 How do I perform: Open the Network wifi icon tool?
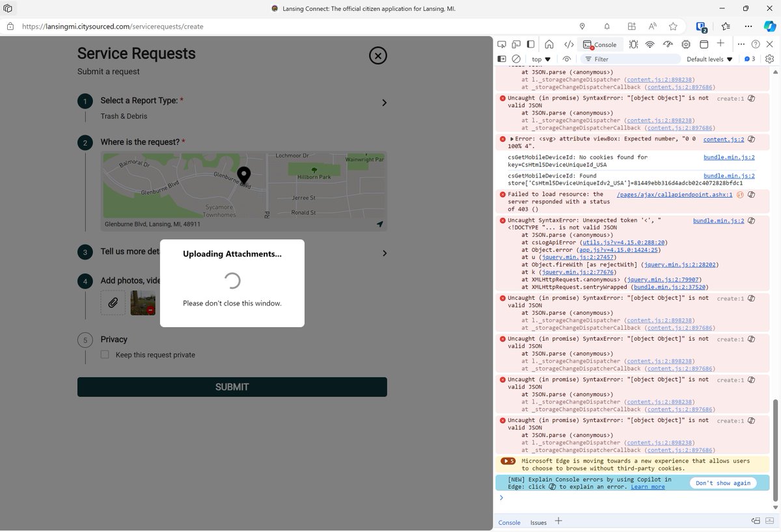(x=650, y=44)
